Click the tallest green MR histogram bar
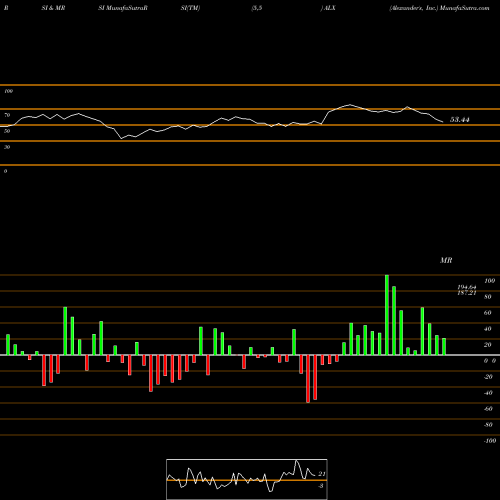This screenshot has height=500, width=500. 387,315
